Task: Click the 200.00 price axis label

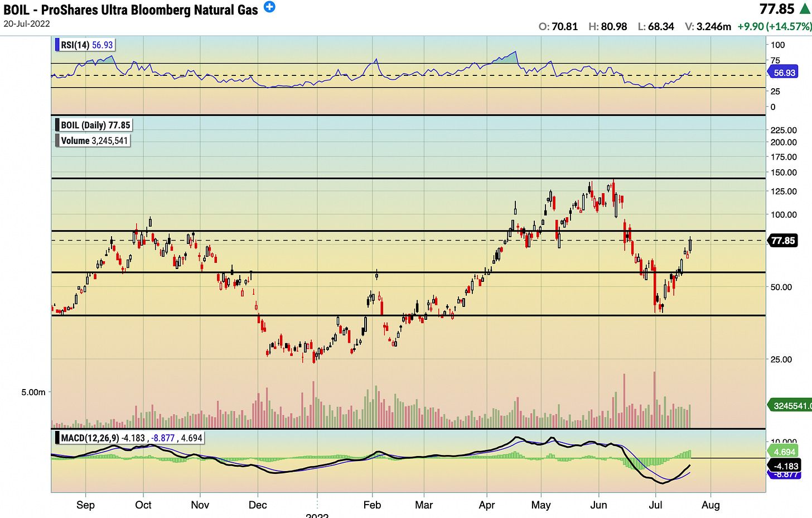Action: tap(784, 142)
